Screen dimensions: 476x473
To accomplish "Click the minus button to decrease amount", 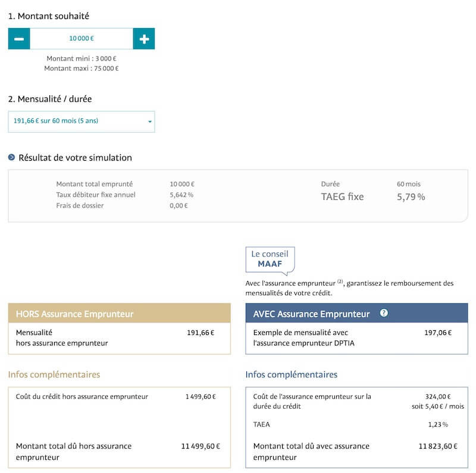I will pos(19,39).
